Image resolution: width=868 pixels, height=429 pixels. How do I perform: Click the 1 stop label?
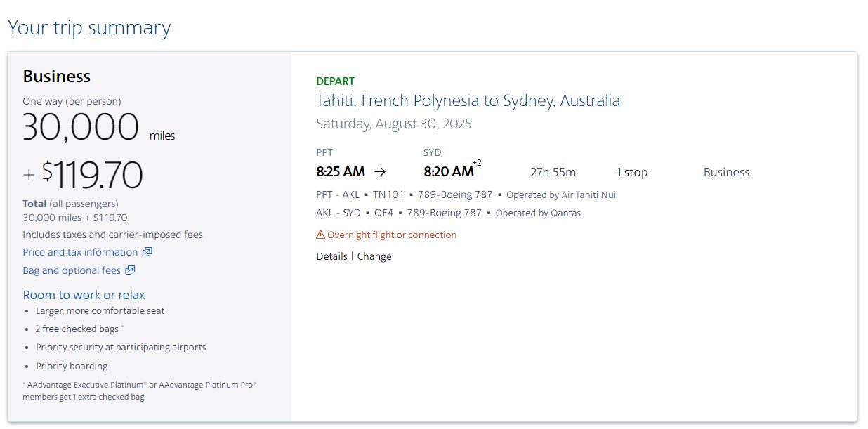632,172
